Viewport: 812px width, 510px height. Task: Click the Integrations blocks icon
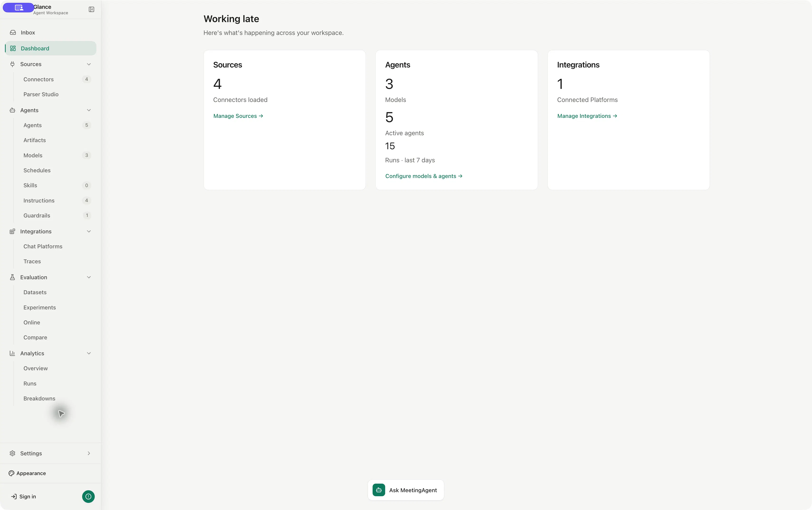[13, 231]
